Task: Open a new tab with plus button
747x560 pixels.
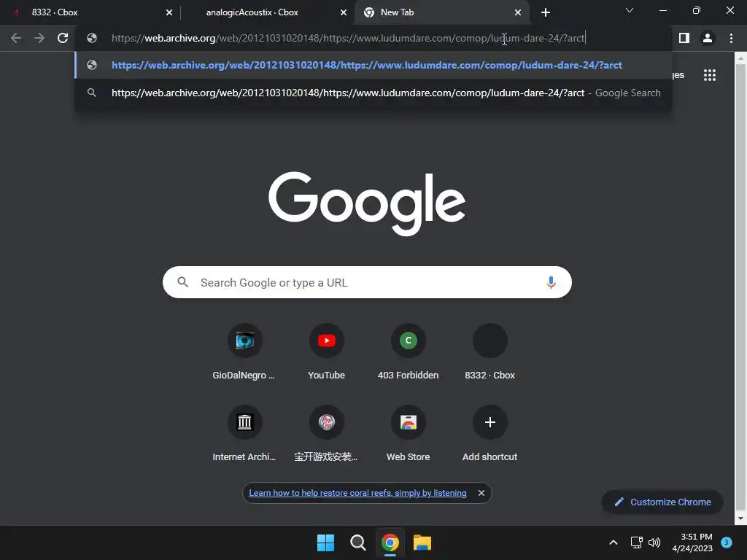Action: tap(546, 12)
